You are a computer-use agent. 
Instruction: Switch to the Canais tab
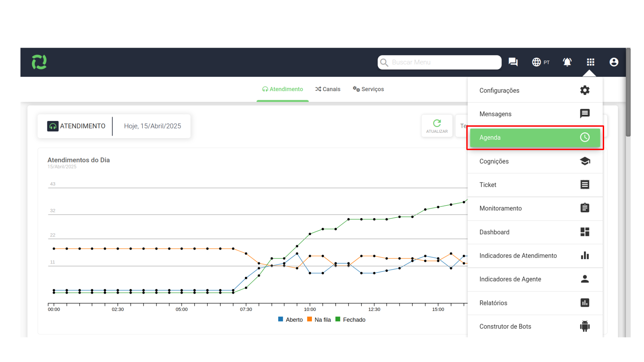pos(328,89)
